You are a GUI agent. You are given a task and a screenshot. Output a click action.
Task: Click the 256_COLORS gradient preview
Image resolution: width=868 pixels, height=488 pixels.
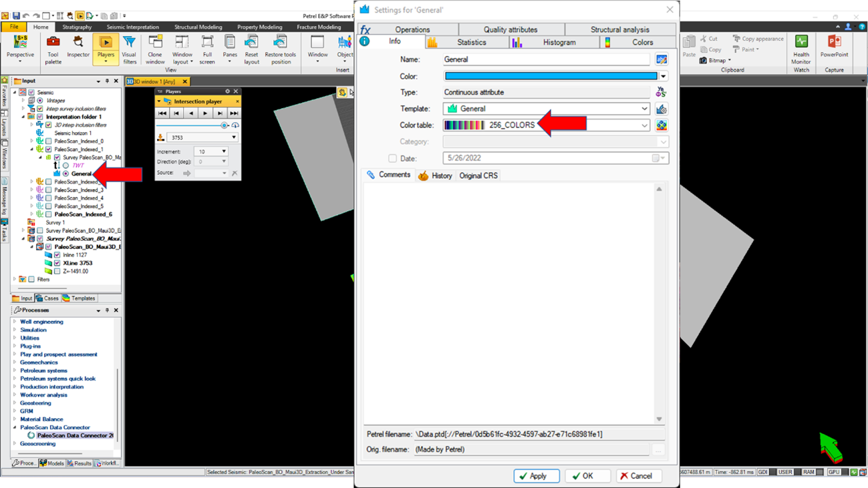(464, 126)
